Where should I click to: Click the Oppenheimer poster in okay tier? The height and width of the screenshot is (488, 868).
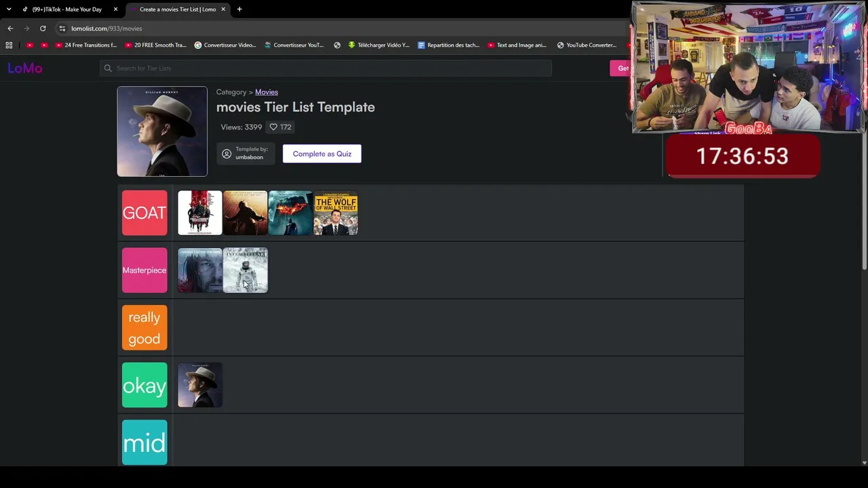200,386
